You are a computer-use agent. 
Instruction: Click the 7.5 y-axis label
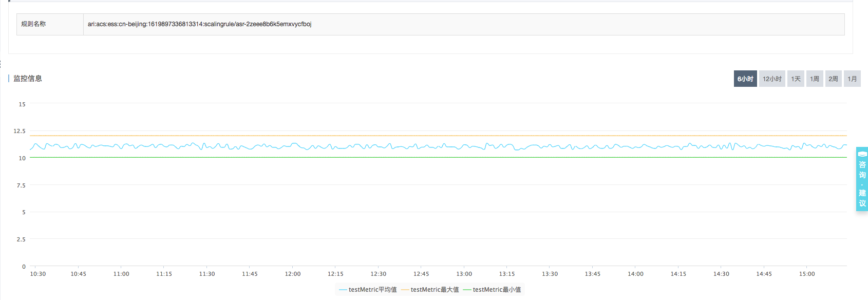point(21,185)
